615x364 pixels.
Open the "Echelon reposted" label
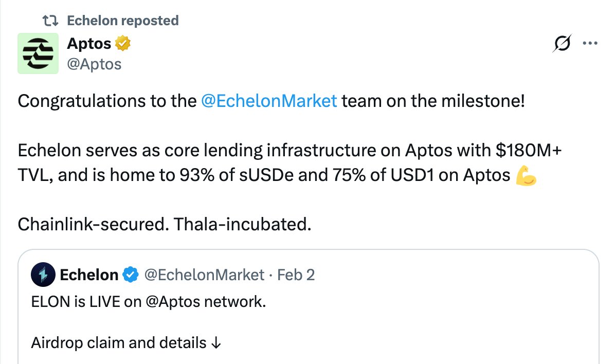(123, 21)
